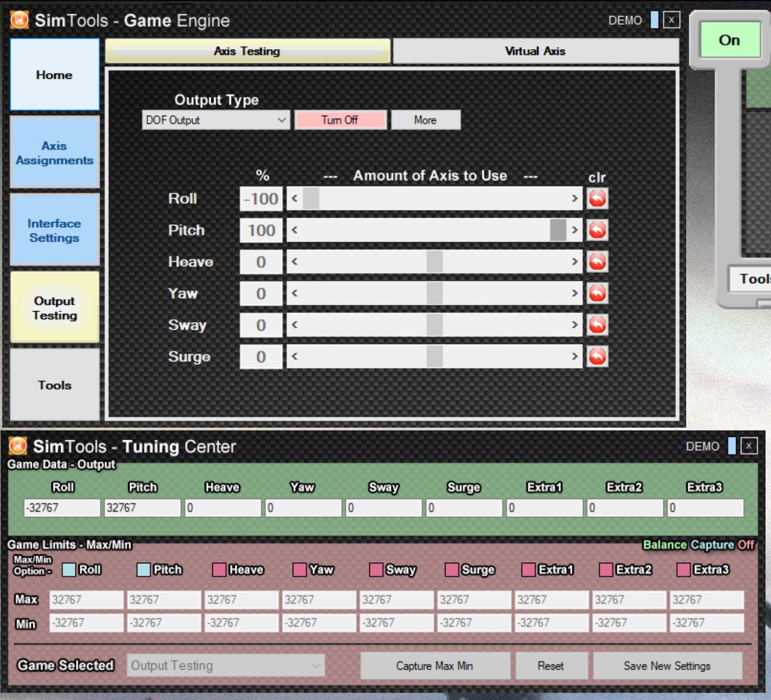Toggle Extra3 Max/Min option box
771x700 pixels.
coord(683,570)
